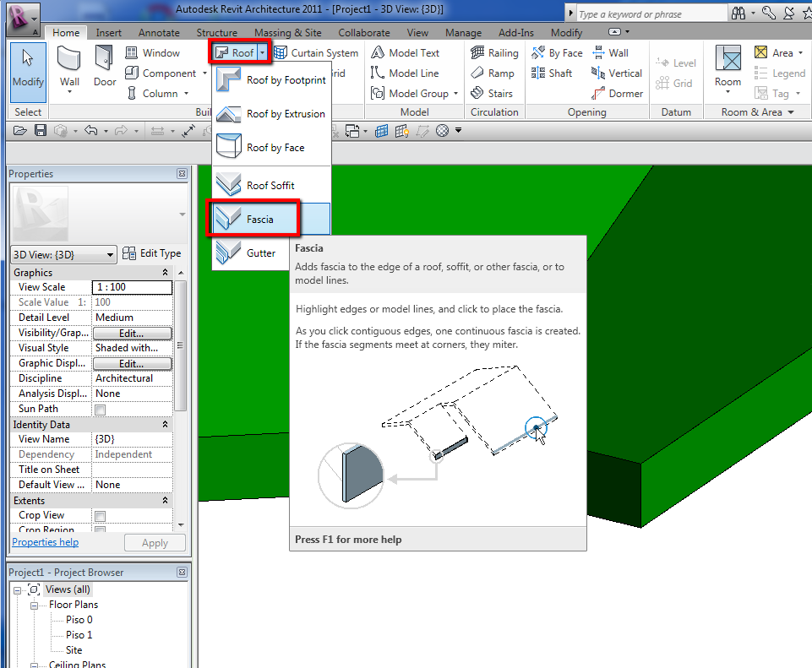The width and height of the screenshot is (812, 668).
Task: Select the Model Line tool
Action: point(405,73)
